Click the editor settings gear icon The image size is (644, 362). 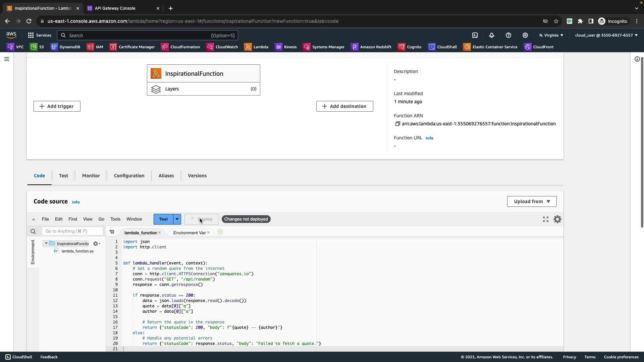click(557, 219)
